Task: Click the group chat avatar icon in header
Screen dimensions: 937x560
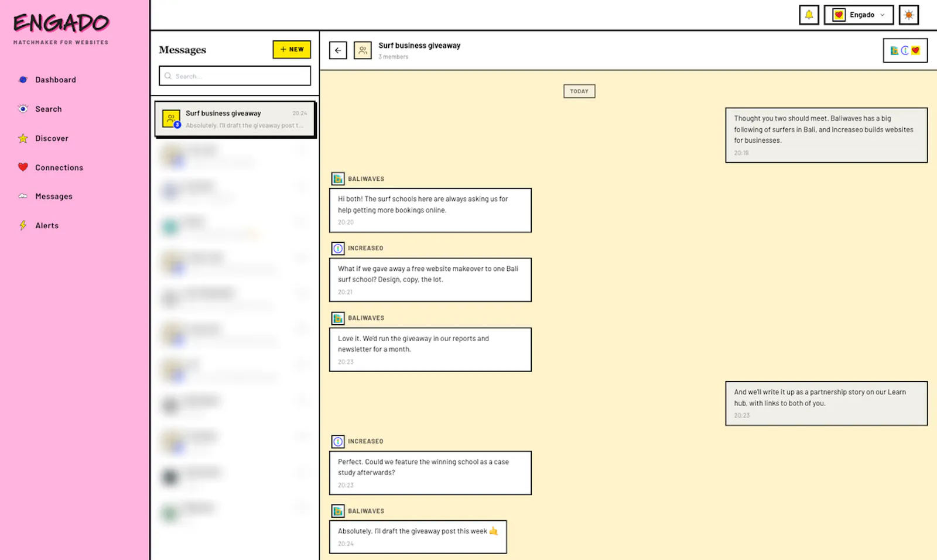Action: pos(363,50)
